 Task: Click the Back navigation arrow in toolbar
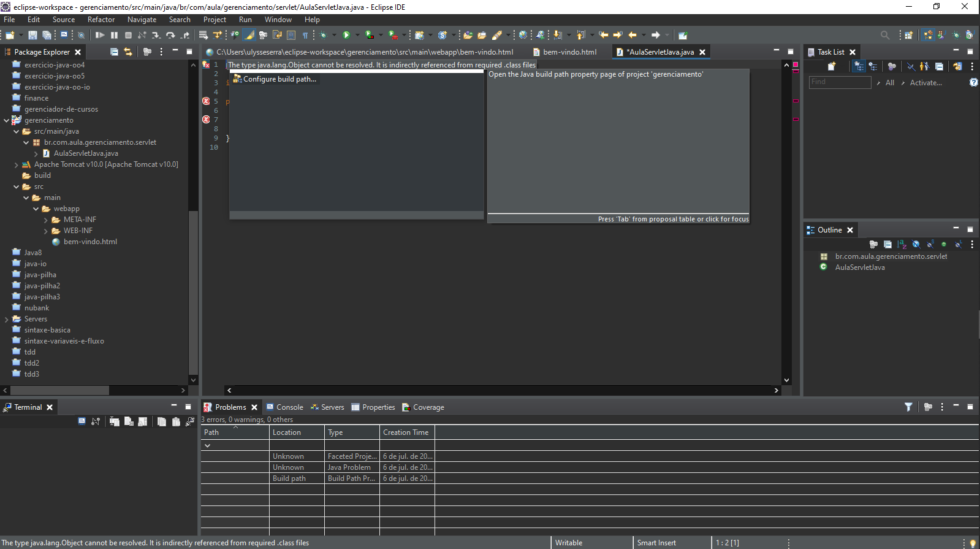point(633,36)
